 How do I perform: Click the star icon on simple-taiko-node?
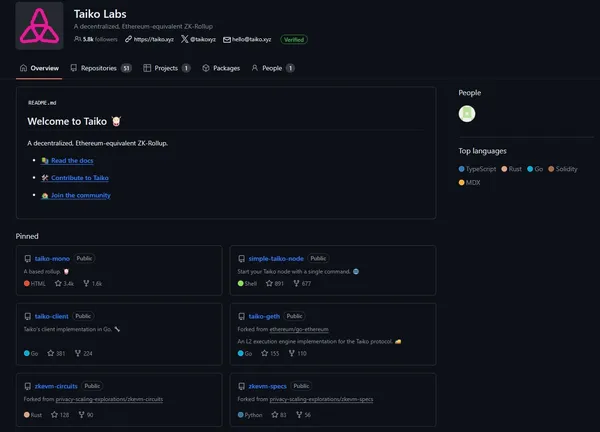pyautogui.click(x=269, y=283)
